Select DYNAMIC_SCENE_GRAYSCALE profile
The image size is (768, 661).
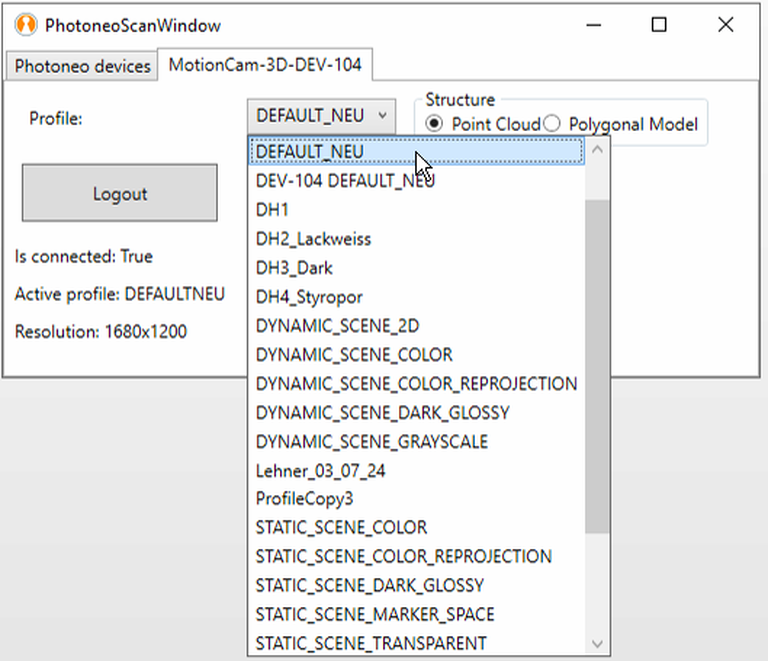[417, 442]
